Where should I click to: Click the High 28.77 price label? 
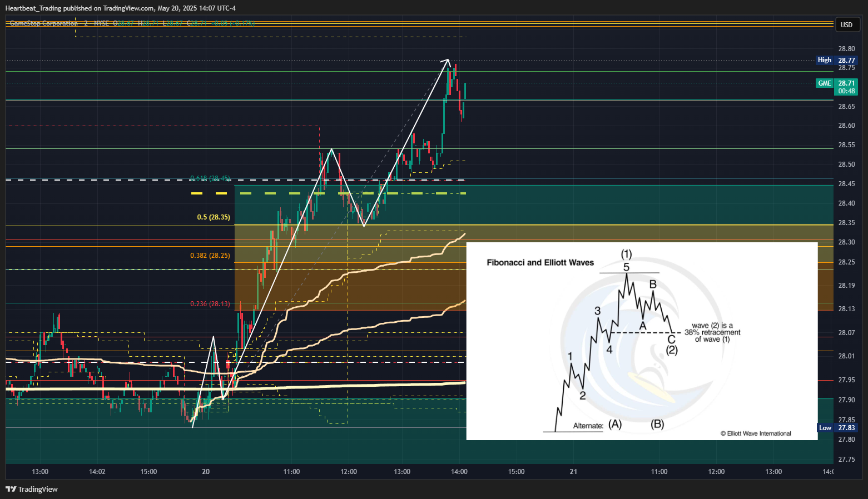[837, 60]
